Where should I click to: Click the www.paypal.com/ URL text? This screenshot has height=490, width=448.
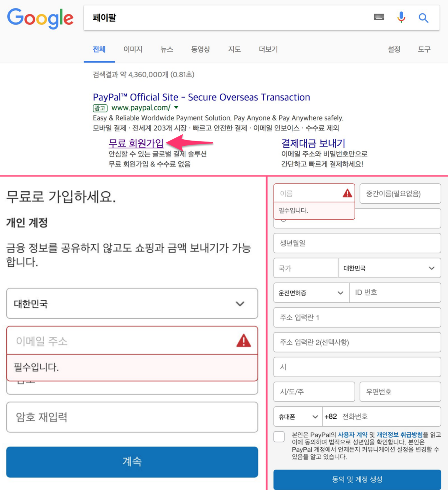pos(141,108)
